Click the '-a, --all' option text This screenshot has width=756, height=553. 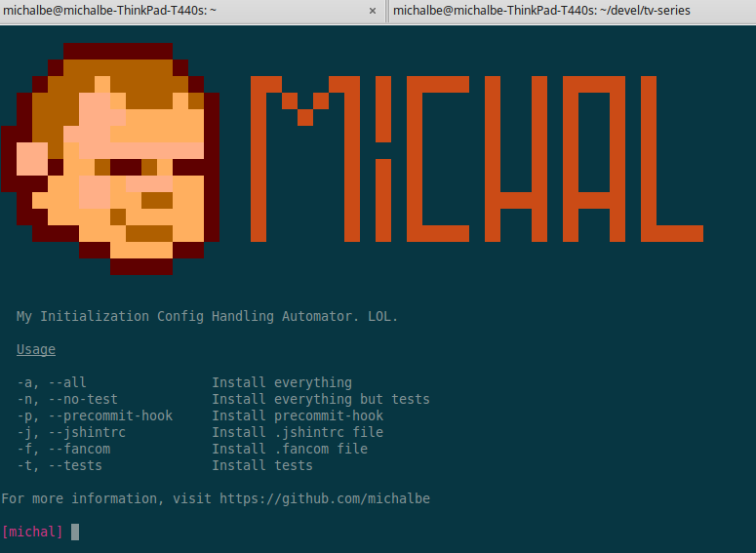(52, 383)
